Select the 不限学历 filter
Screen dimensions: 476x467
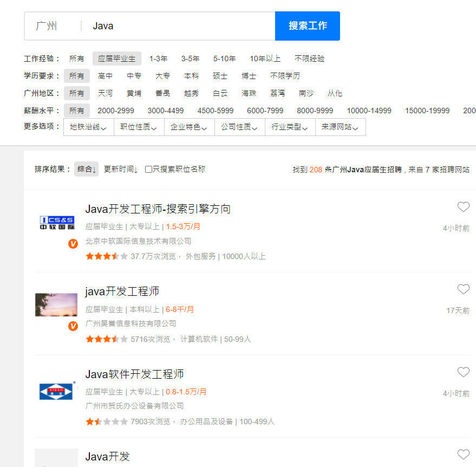[x=285, y=76]
